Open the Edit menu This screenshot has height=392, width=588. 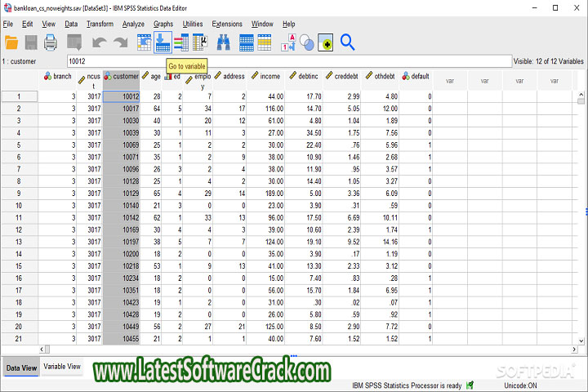coord(28,24)
